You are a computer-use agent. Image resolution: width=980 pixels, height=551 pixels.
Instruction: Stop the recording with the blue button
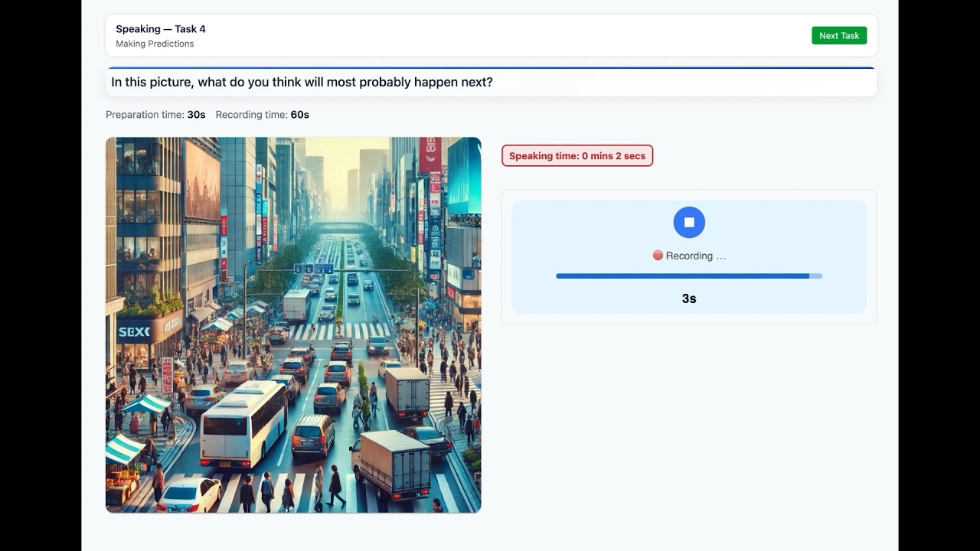coord(689,222)
